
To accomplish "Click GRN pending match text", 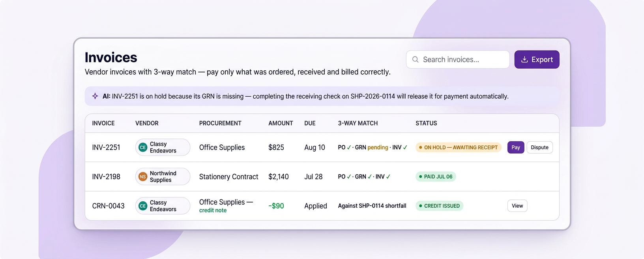I will tap(372, 147).
